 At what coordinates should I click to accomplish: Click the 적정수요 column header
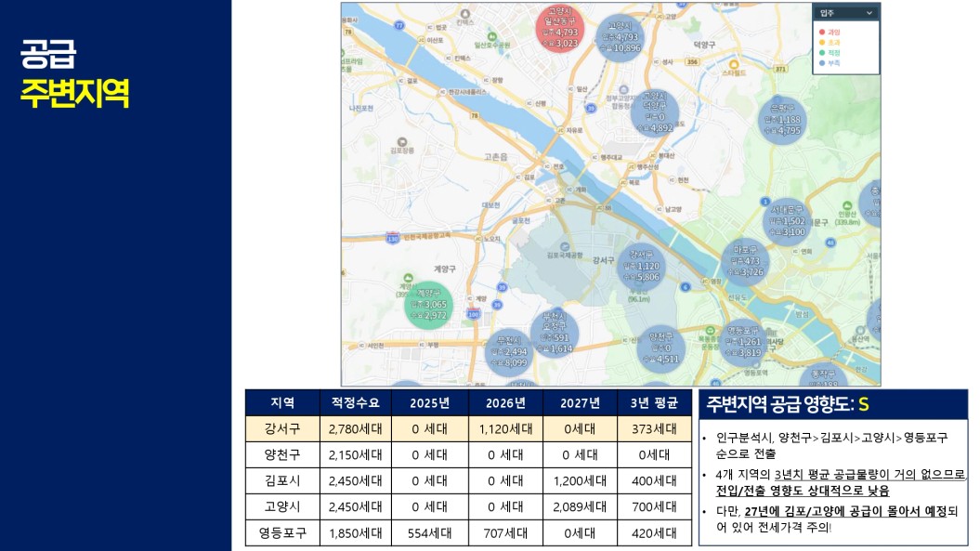tap(355, 402)
